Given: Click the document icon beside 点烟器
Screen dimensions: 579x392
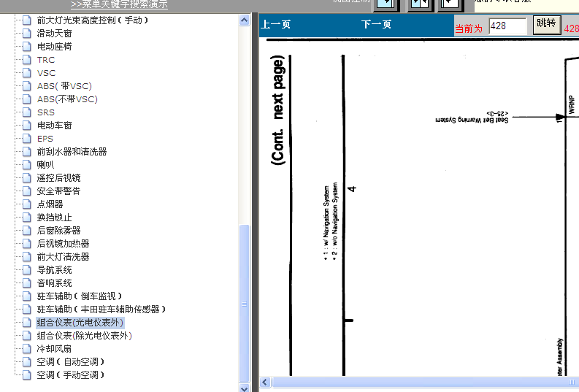Looking at the screenshot, I should [26, 204].
